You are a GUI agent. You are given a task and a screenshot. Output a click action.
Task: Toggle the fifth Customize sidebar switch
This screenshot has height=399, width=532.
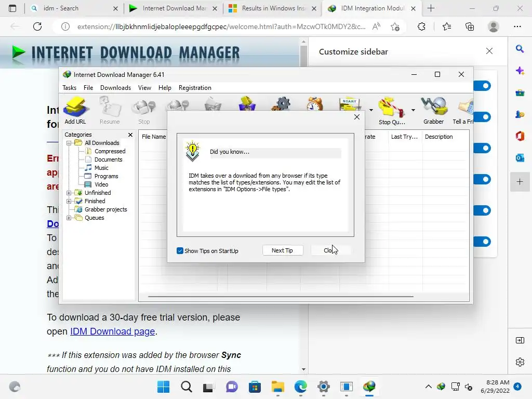click(483, 210)
